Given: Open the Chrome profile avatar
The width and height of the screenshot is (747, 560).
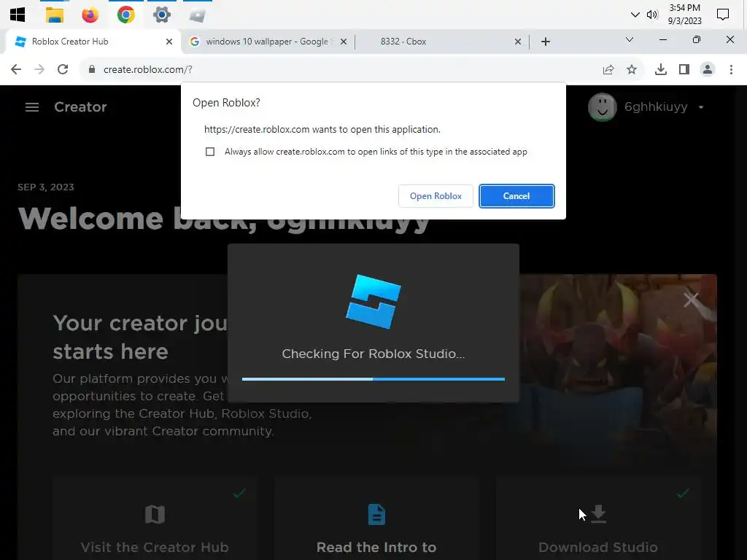Looking at the screenshot, I should 708,69.
